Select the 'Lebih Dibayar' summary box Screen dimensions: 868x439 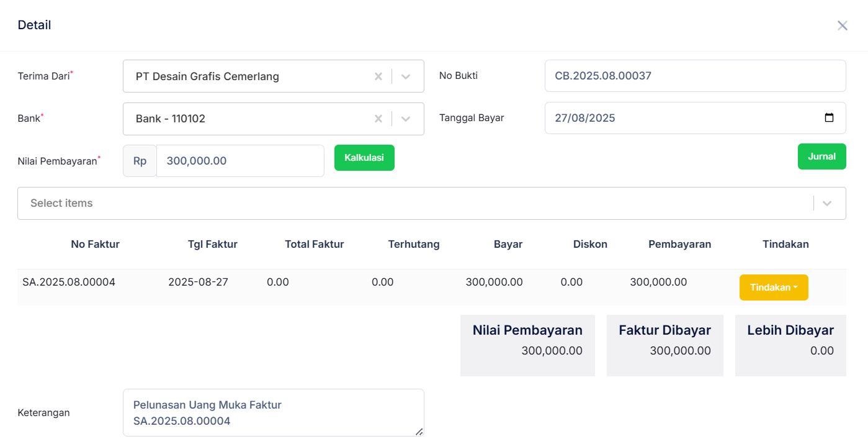[790, 345]
